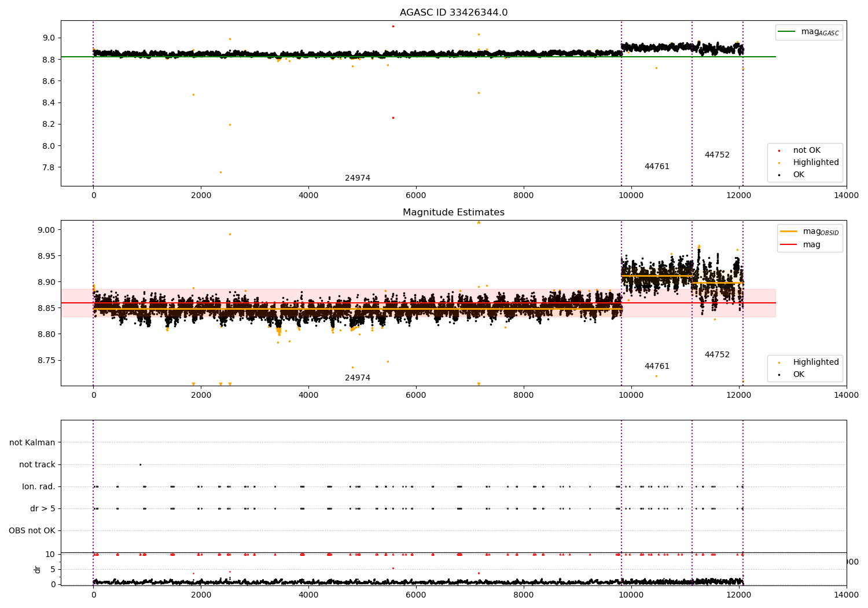Click the '8.4' y-axis tick in top plot
The width and height of the screenshot is (868, 608).
[x=49, y=103]
